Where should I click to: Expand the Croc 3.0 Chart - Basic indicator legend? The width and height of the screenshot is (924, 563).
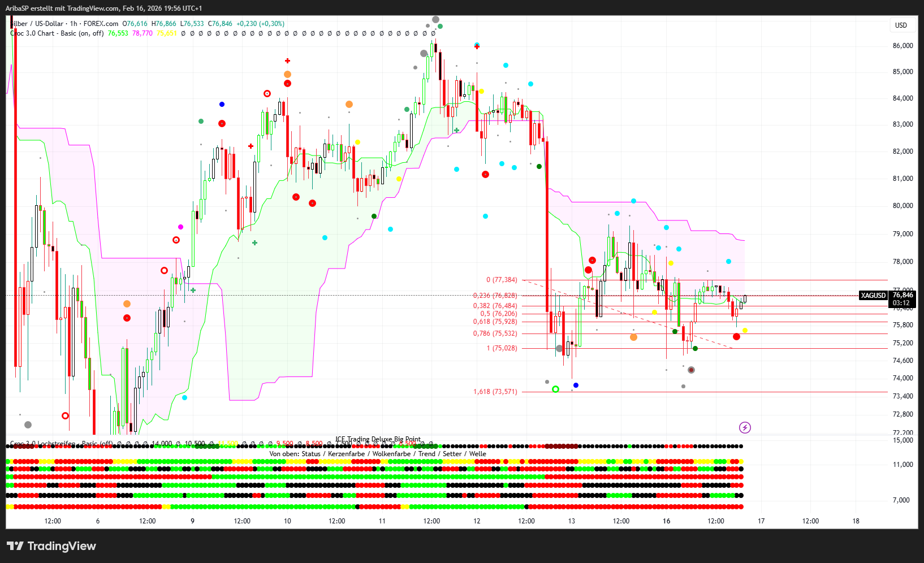[x=57, y=33]
